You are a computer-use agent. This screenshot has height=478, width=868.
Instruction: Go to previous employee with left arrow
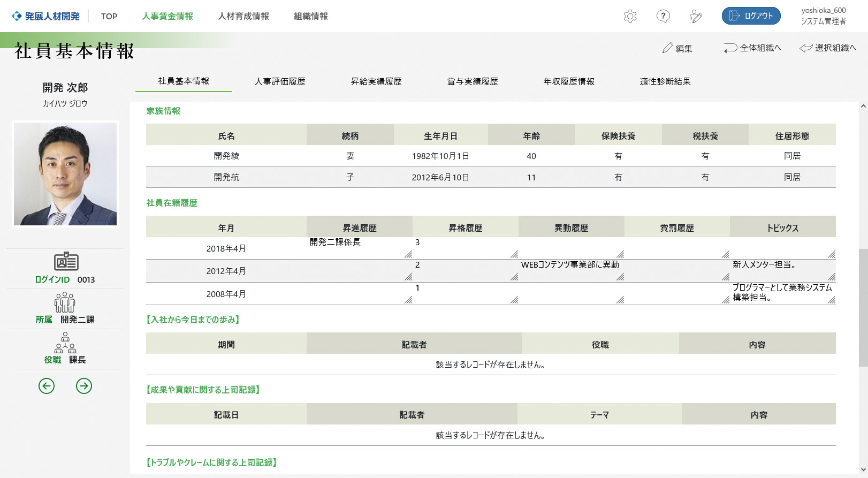(47, 386)
